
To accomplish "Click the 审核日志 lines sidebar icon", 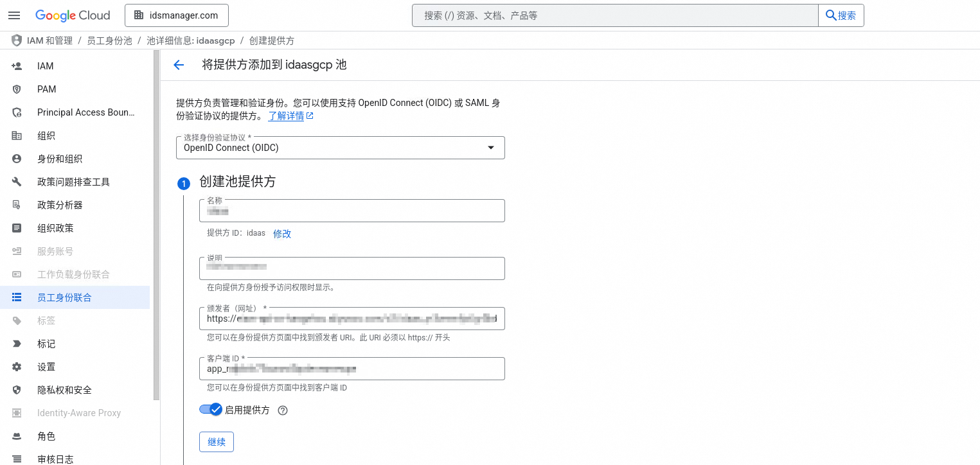I will (x=17, y=459).
